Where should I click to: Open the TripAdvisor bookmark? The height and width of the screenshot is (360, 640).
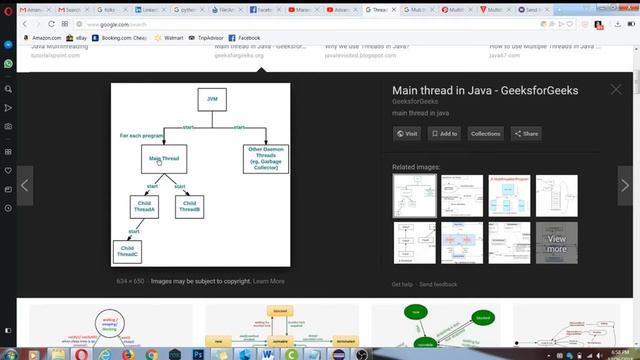click(x=206, y=38)
